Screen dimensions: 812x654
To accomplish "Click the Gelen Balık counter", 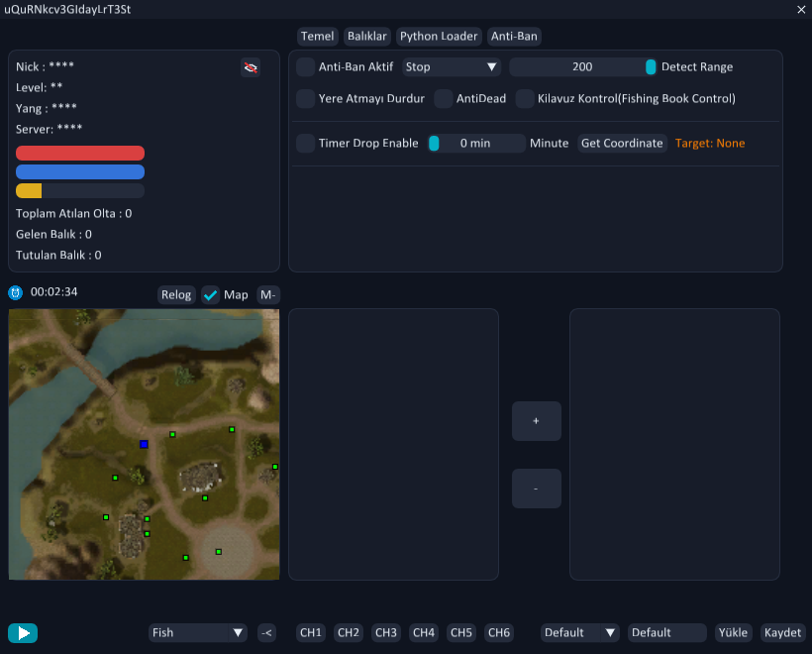I will pos(53,234).
